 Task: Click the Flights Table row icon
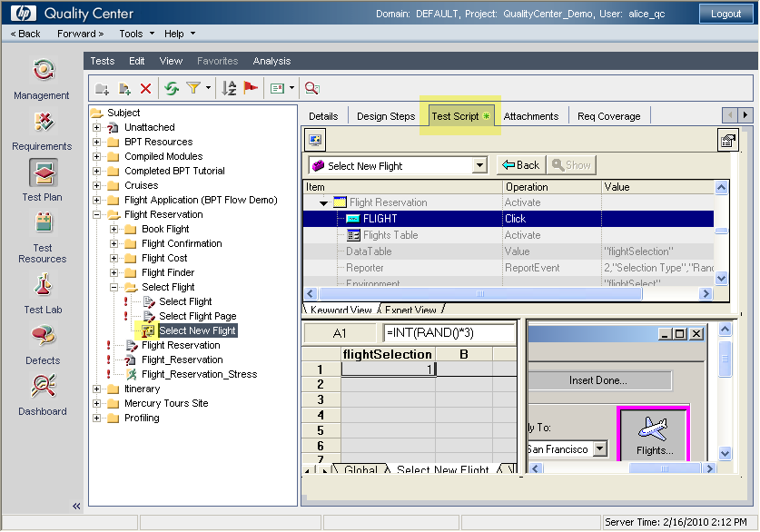pos(353,235)
